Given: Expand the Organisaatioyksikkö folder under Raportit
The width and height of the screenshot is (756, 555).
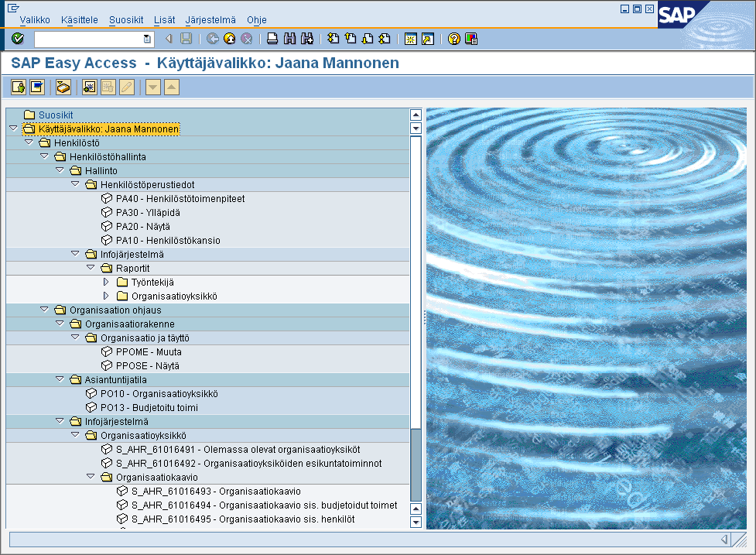Looking at the screenshot, I should pyautogui.click(x=106, y=296).
